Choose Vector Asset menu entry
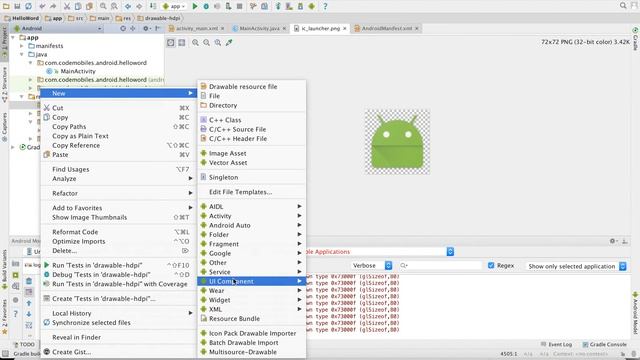Viewport: 640px width, 360px height. coord(251,163)
